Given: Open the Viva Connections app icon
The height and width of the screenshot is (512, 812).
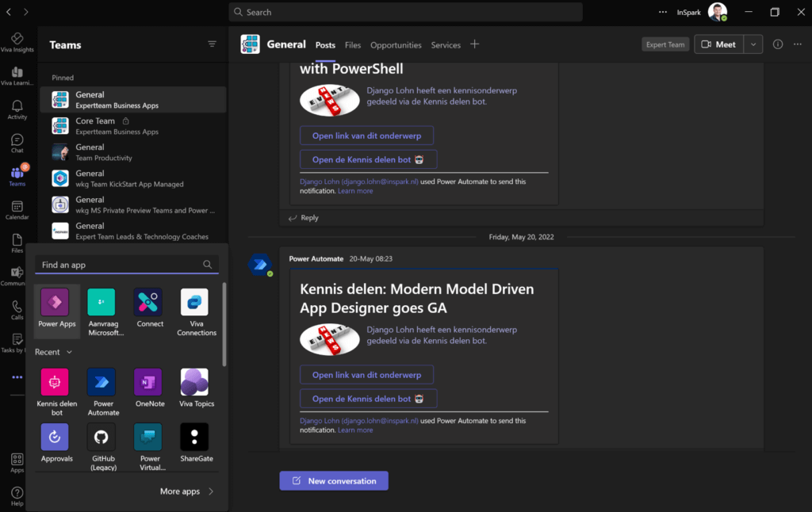Looking at the screenshot, I should [195, 302].
